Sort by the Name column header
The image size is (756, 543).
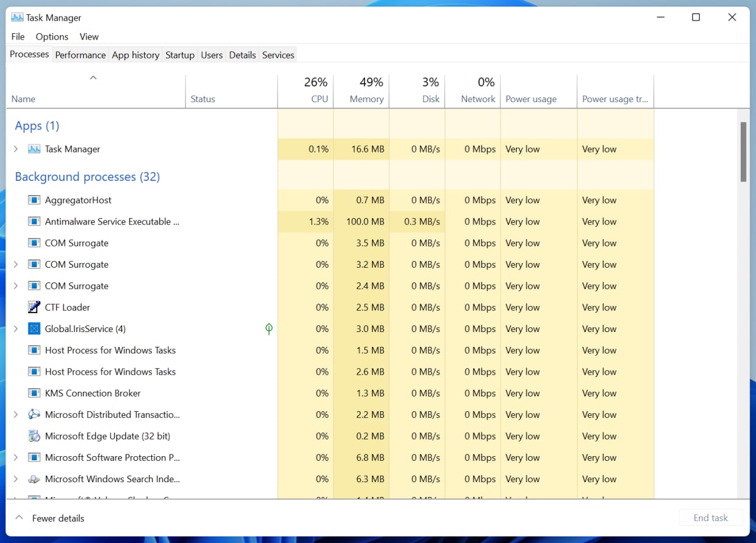96,91
